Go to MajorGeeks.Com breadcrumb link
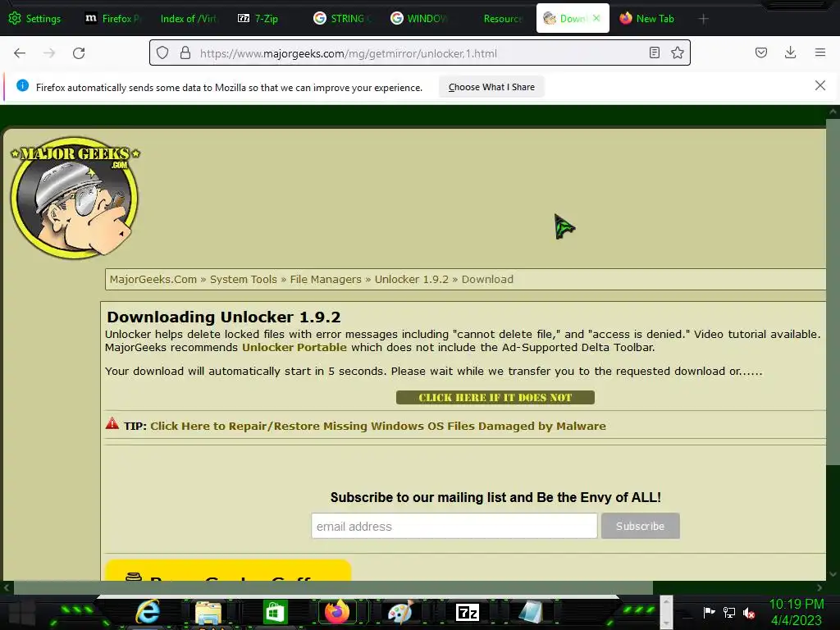The width and height of the screenshot is (840, 630). (153, 279)
